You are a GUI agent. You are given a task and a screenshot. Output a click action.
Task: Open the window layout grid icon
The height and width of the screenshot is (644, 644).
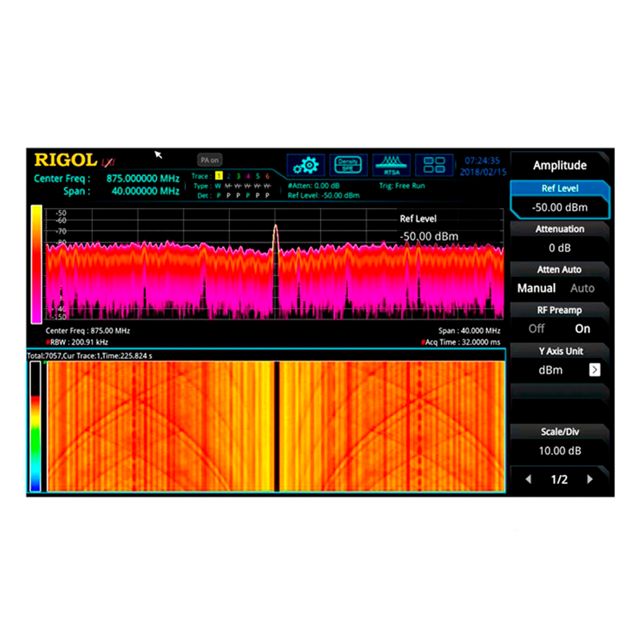click(434, 165)
